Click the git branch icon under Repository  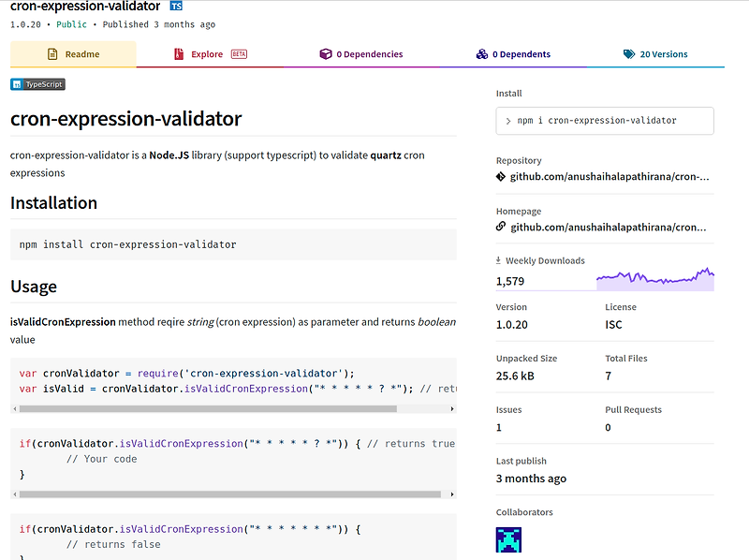tap(500, 176)
